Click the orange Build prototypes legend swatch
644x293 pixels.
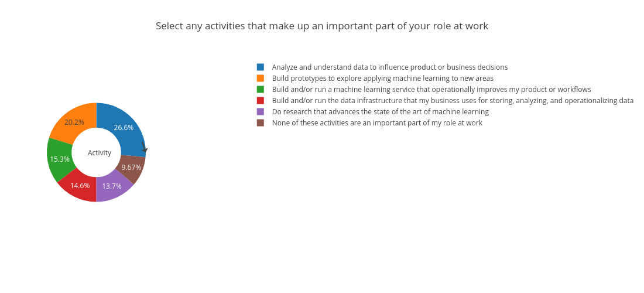[261, 78]
